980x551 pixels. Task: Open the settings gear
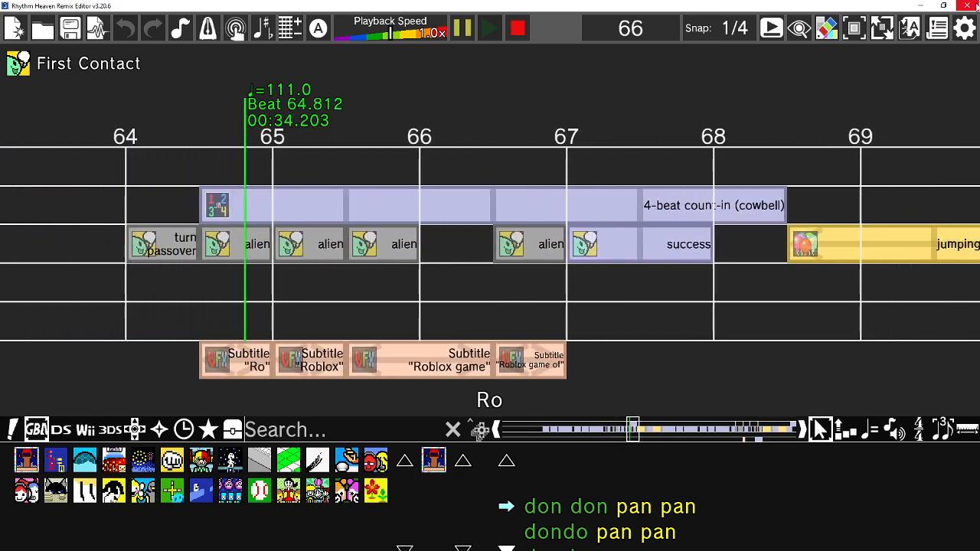(965, 29)
